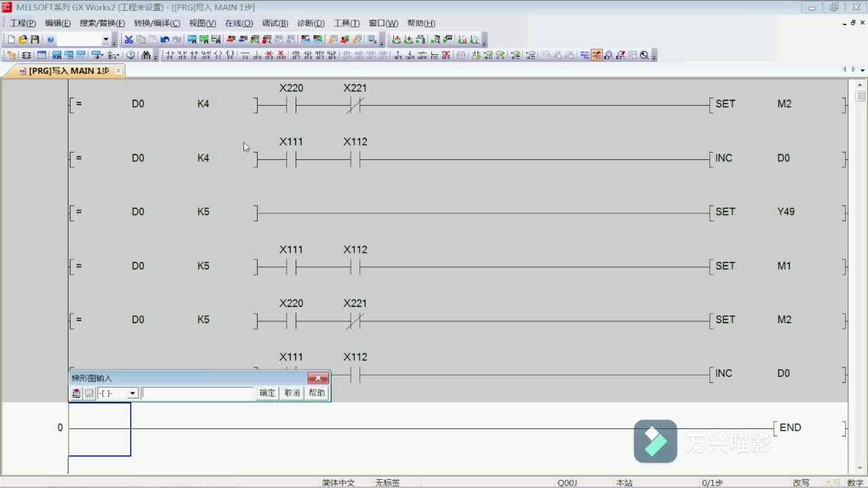Expand the standard toolbar options arrow
This screenshot has width=868, height=488.
[x=115, y=42]
